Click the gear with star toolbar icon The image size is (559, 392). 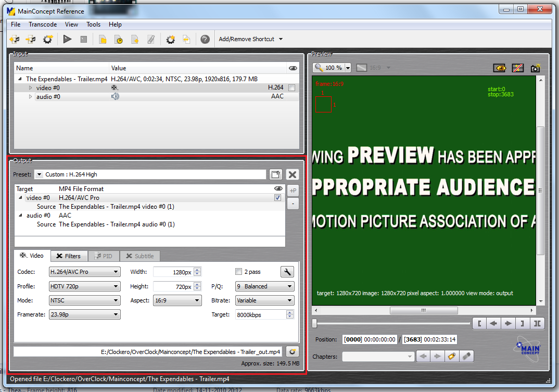click(x=48, y=39)
